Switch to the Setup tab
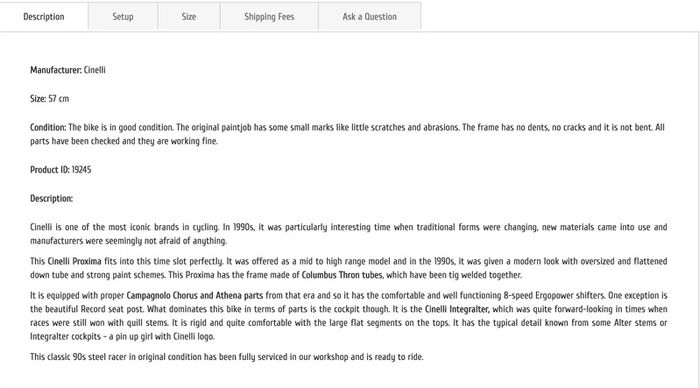700x388 pixels. (x=123, y=17)
